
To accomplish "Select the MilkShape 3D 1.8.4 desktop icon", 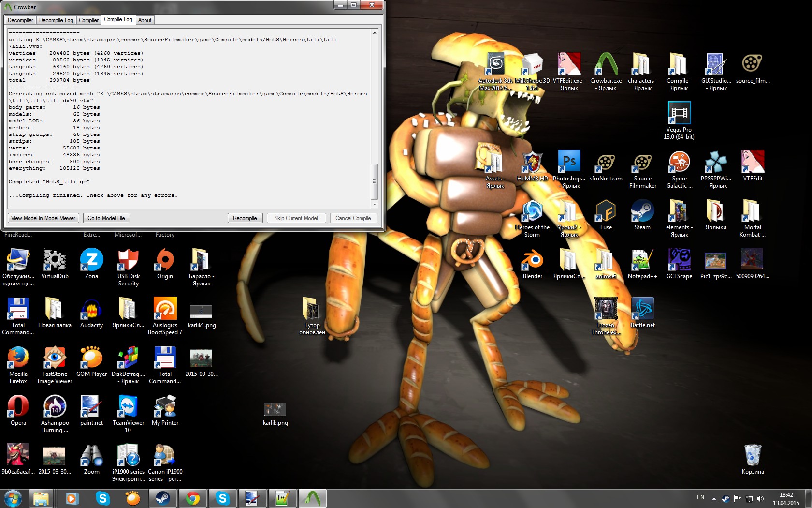I will pyautogui.click(x=532, y=72).
